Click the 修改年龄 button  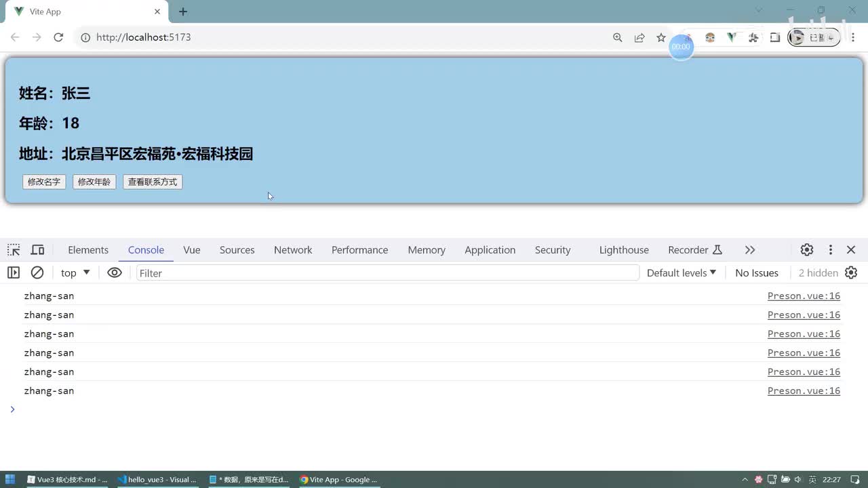[94, 182]
